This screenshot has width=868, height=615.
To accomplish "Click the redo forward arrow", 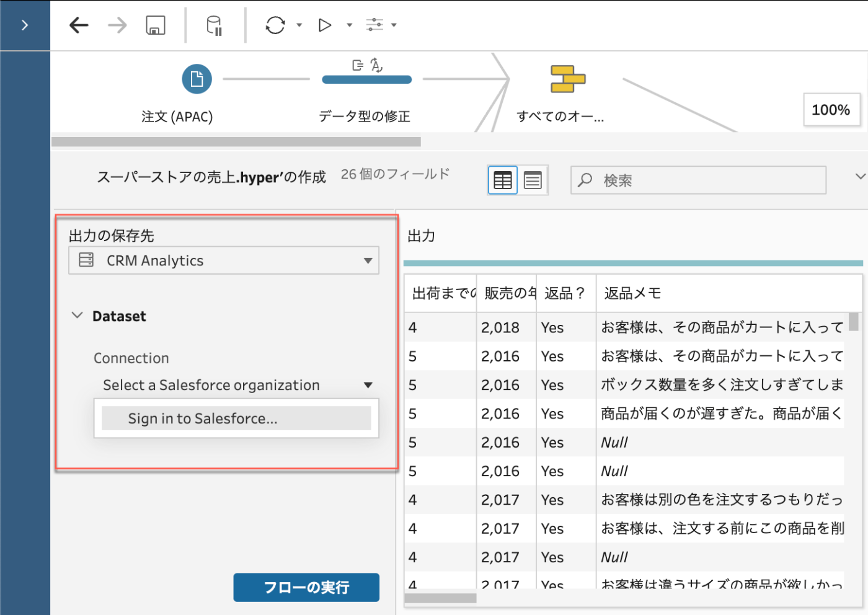I will (x=117, y=25).
